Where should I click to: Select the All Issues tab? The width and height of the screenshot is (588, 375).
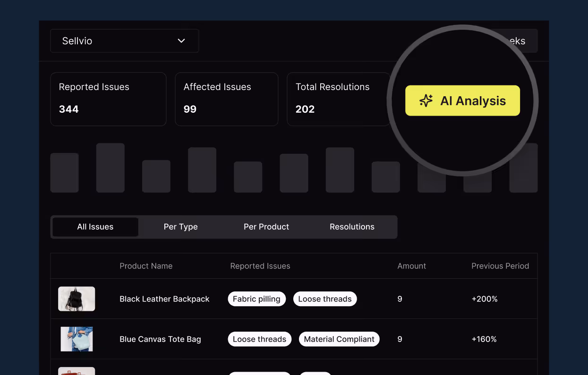pyautogui.click(x=95, y=227)
